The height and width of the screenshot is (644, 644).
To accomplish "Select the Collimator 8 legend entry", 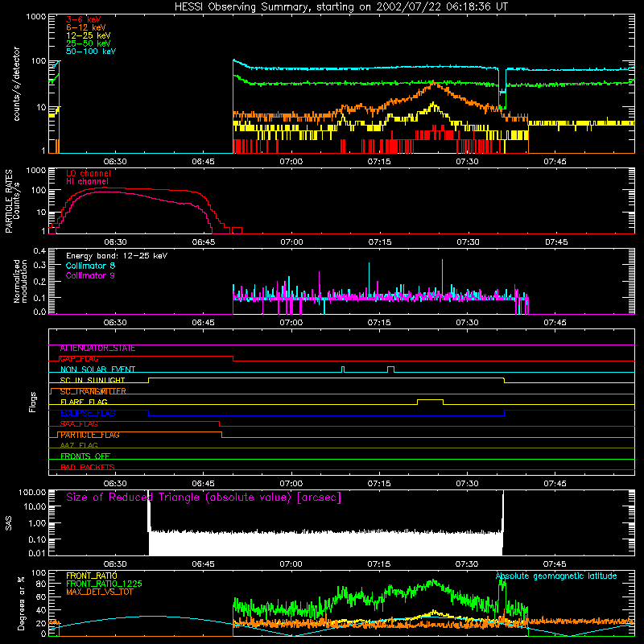I will point(90,266).
